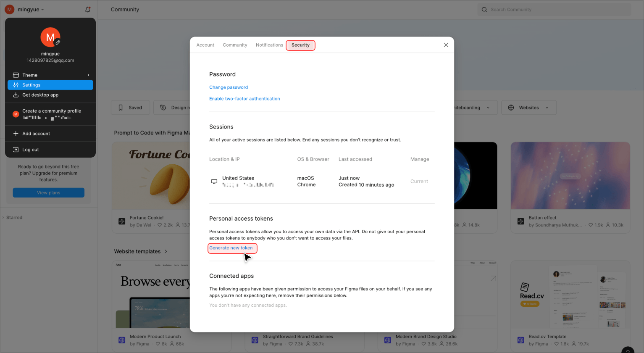This screenshot has height=353, width=644.
Task: Expand the Website templates section arrow
Action: pos(166,251)
